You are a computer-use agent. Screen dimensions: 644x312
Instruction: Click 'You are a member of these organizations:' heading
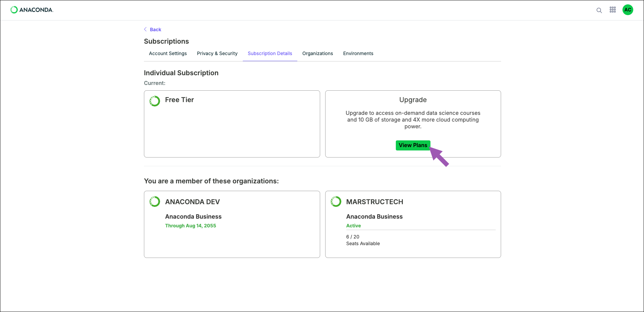211,181
